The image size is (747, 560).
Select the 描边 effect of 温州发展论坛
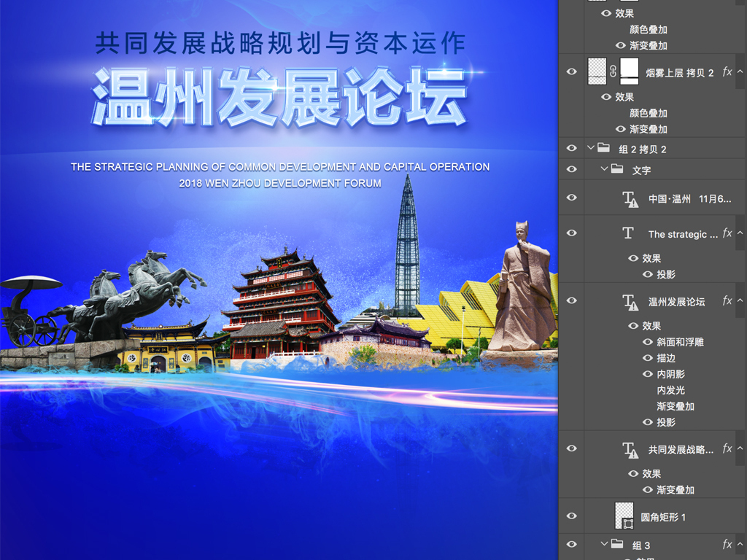(x=665, y=358)
